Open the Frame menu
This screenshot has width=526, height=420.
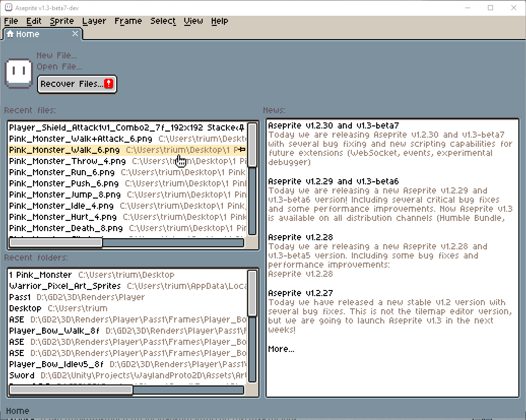click(x=128, y=21)
